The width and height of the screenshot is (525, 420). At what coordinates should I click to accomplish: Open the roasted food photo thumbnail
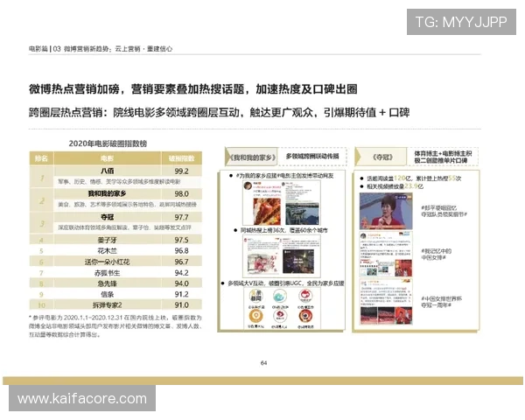(267, 211)
